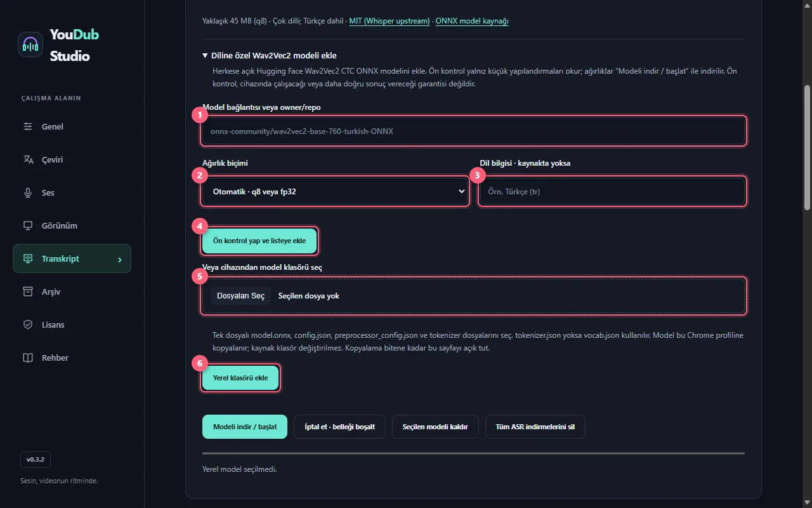Click the page vertical scrollbar thumb
Screen dimensions: 812x508
click(x=807, y=147)
